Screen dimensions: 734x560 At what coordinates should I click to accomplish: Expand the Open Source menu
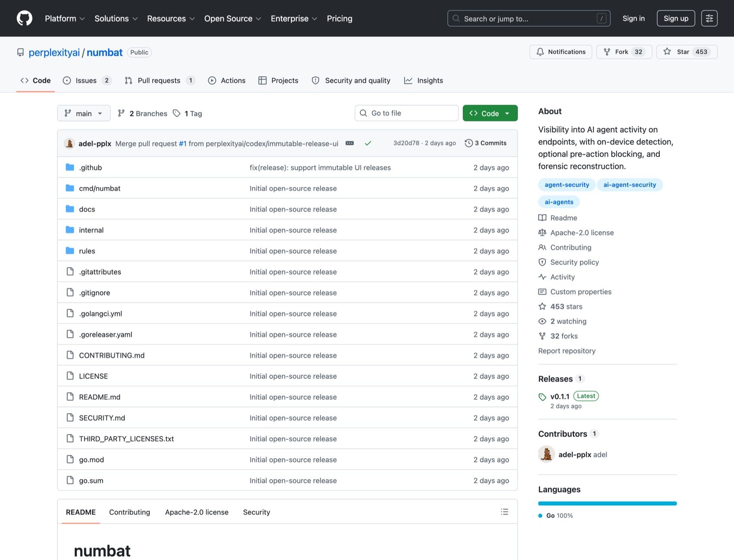tap(233, 19)
